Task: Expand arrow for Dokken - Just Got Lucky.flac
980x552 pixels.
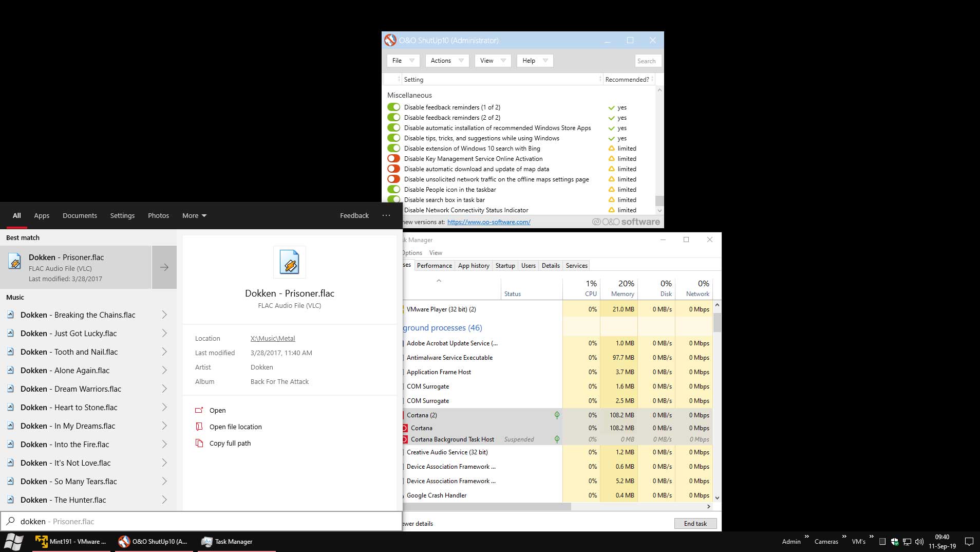Action: coord(164,333)
